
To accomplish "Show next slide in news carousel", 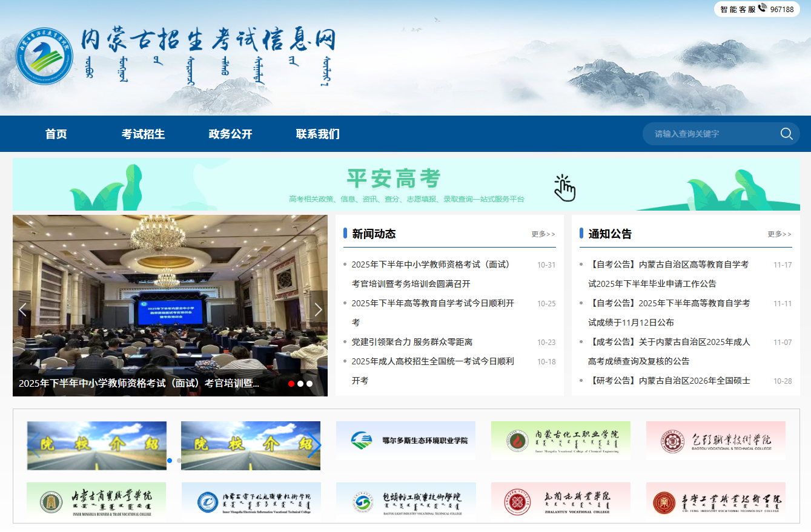I will coord(318,310).
